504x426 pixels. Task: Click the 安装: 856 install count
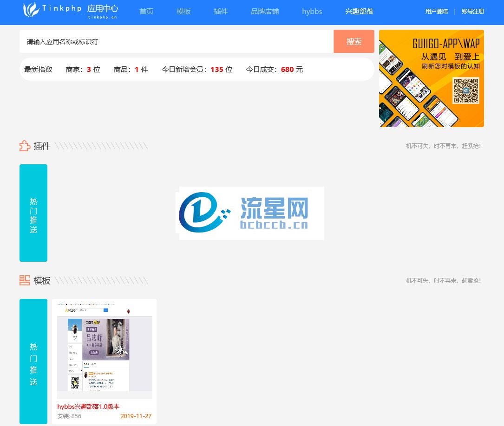(69, 416)
